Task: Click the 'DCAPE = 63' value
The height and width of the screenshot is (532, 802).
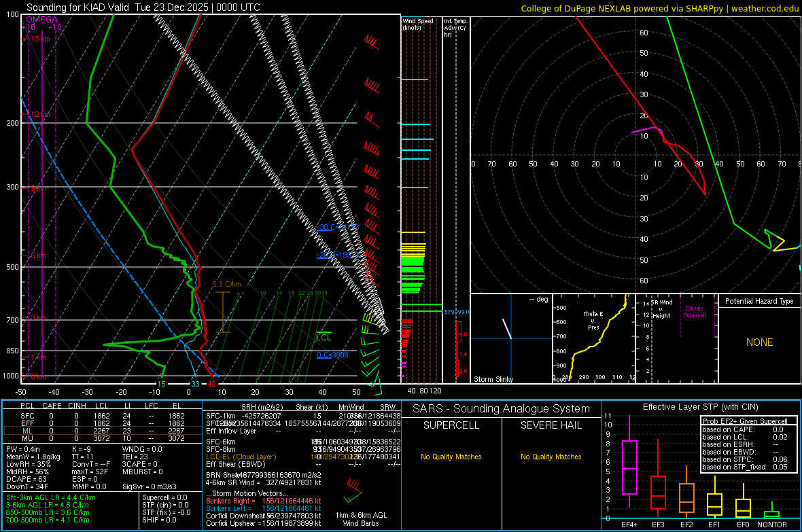Action: (26, 479)
